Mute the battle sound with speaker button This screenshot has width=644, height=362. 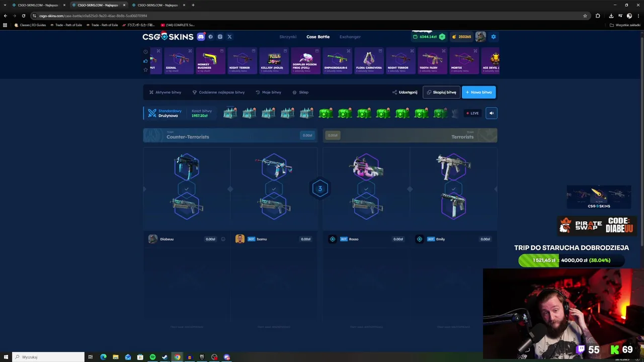pyautogui.click(x=492, y=113)
